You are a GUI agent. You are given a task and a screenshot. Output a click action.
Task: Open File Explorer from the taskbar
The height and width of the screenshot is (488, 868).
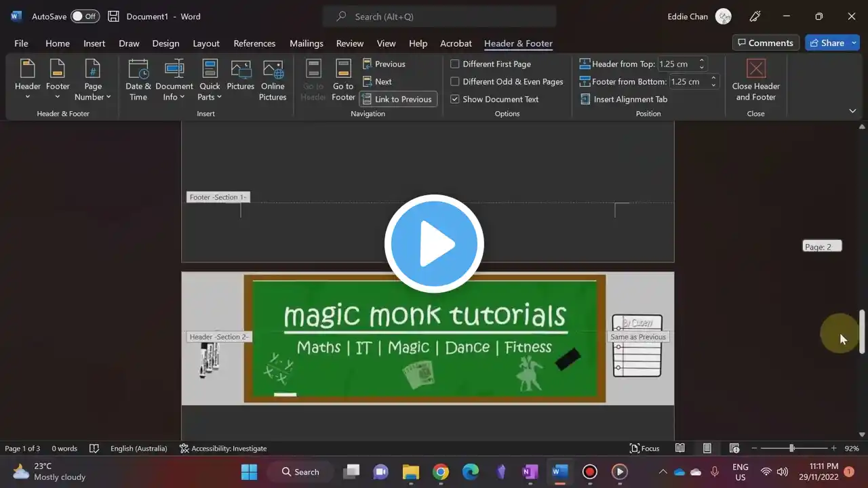tap(411, 472)
